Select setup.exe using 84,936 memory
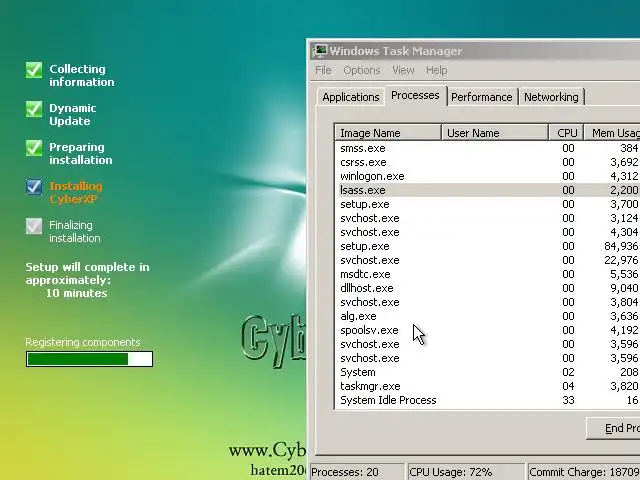Viewport: 640px width, 480px height. coord(488,246)
